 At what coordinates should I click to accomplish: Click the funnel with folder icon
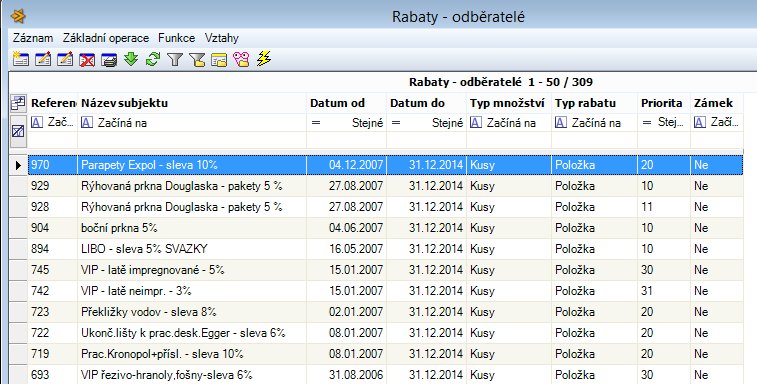(x=197, y=59)
